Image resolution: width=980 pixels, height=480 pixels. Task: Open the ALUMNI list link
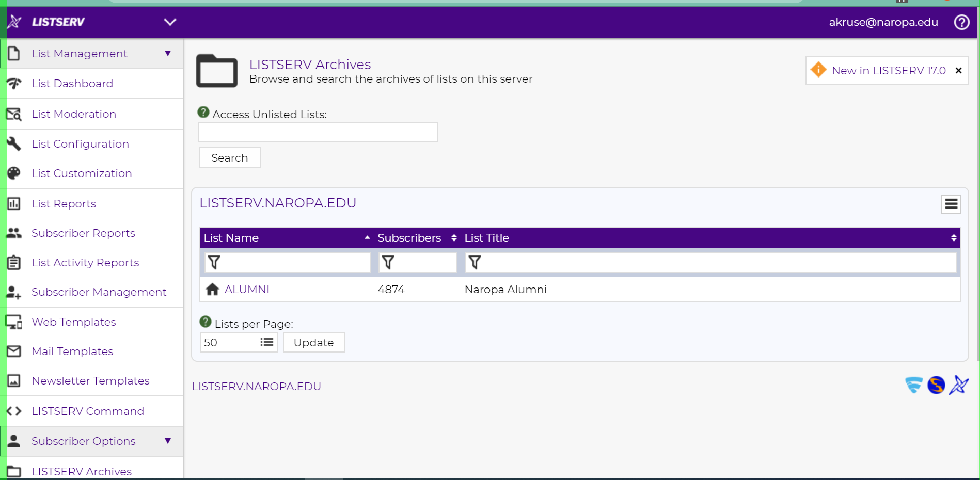pyautogui.click(x=247, y=290)
